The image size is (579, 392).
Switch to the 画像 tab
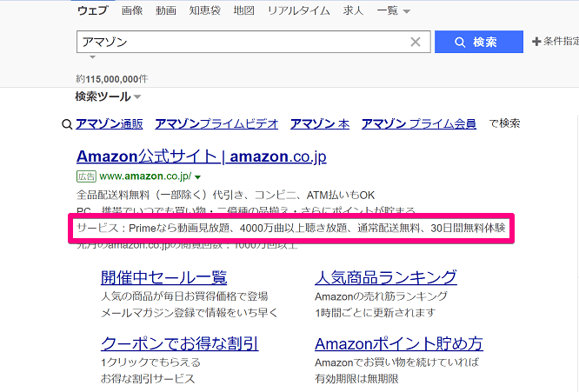pyautogui.click(x=132, y=10)
